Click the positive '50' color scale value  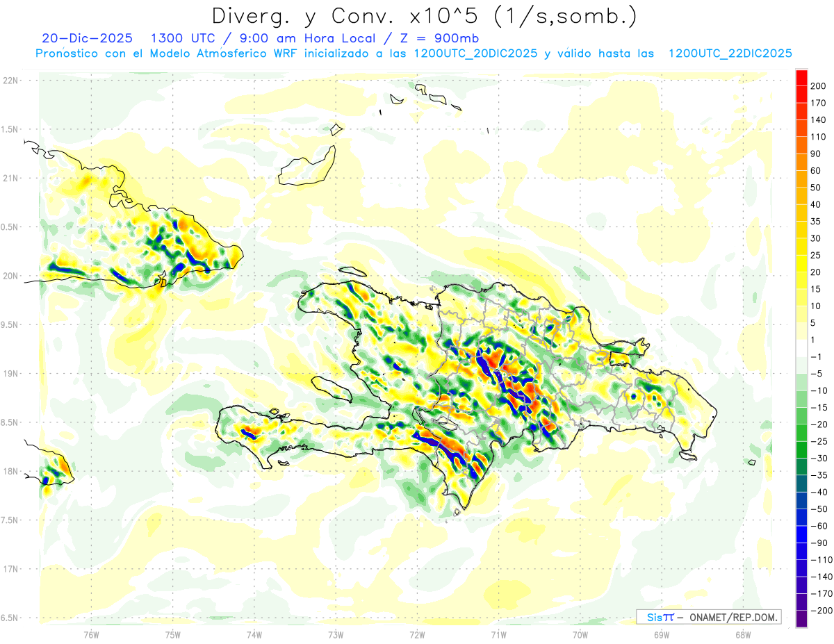pyautogui.click(x=817, y=188)
